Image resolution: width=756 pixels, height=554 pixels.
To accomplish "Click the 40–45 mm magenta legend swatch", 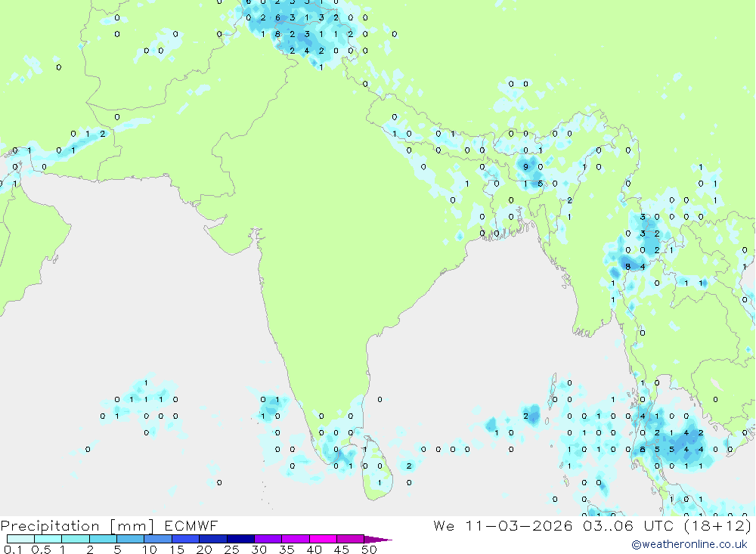I will (x=323, y=539).
